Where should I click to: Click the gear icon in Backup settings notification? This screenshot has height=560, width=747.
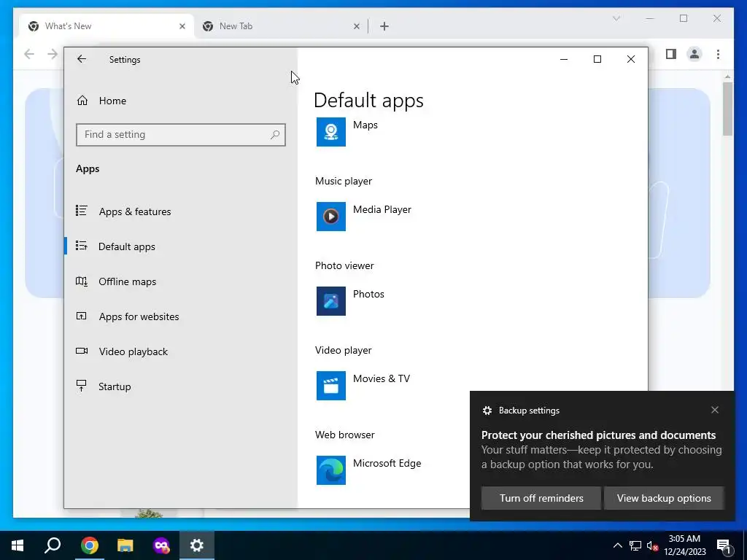(487, 411)
